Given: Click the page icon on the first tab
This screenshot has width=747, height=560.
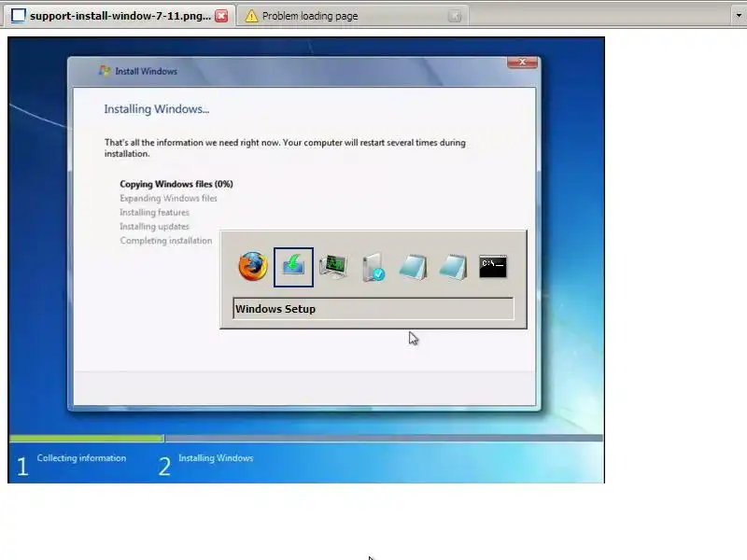Looking at the screenshot, I should tap(18, 16).
